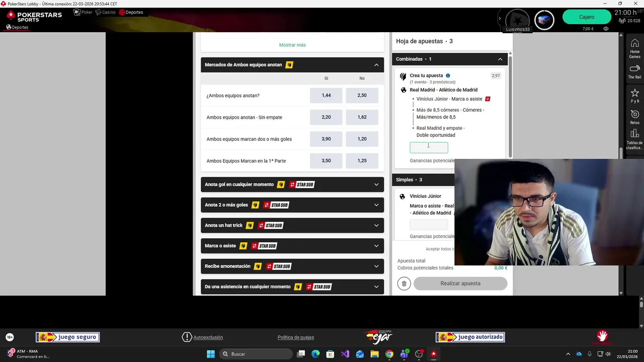Image resolution: width=644 pixels, height=362 pixels.
Task: Click the Vinícius Júnior single stake field
Action: point(429,225)
